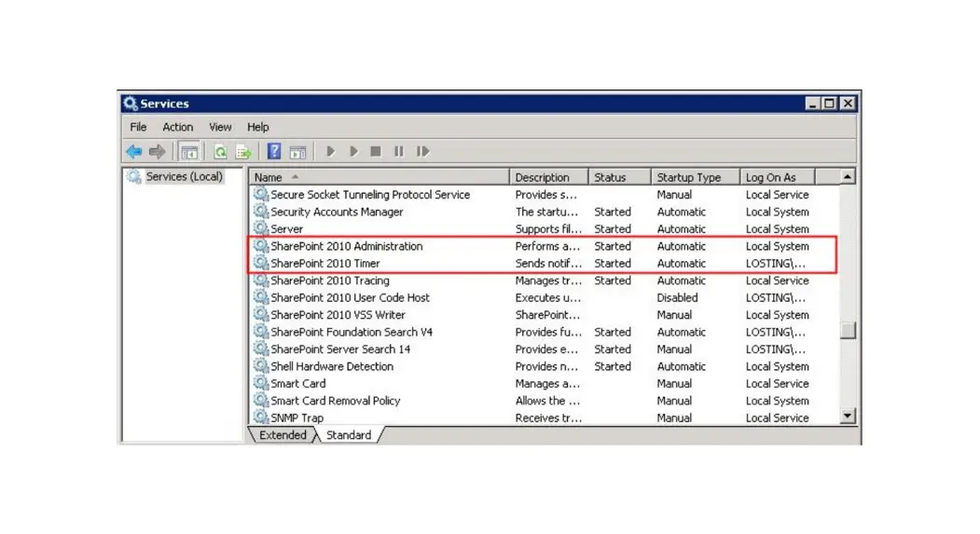The height and width of the screenshot is (534, 980).
Task: Close the Services window
Action: coord(848,103)
